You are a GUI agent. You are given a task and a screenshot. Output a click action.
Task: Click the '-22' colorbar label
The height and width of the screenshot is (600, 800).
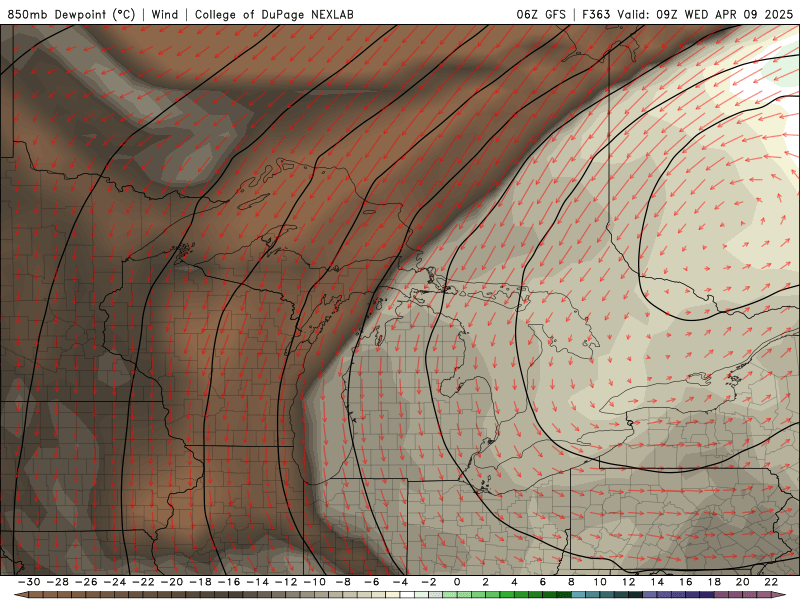pyautogui.click(x=143, y=582)
